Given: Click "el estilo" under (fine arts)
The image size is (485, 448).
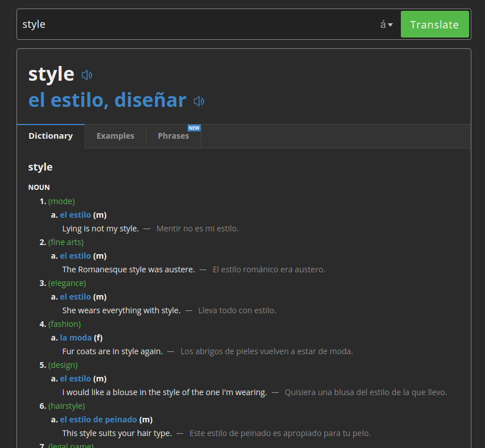Looking at the screenshot, I should [75, 255].
